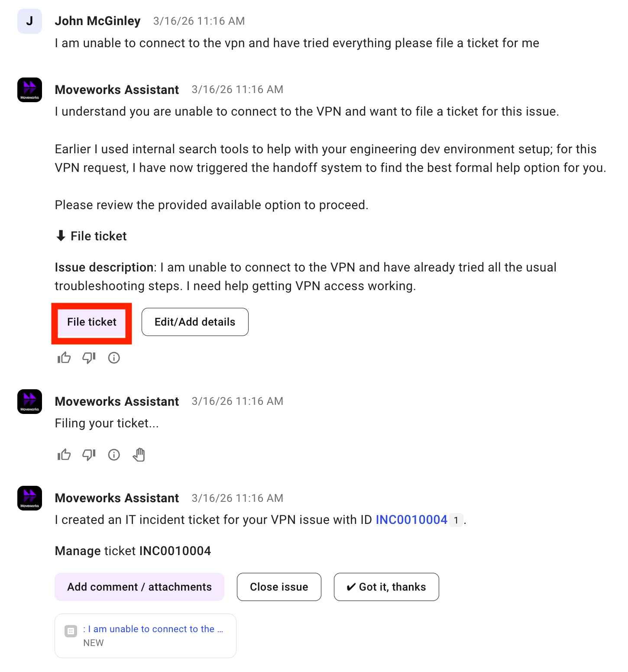The image size is (628, 672).
Task: Click the File ticket button
Action: point(92,322)
